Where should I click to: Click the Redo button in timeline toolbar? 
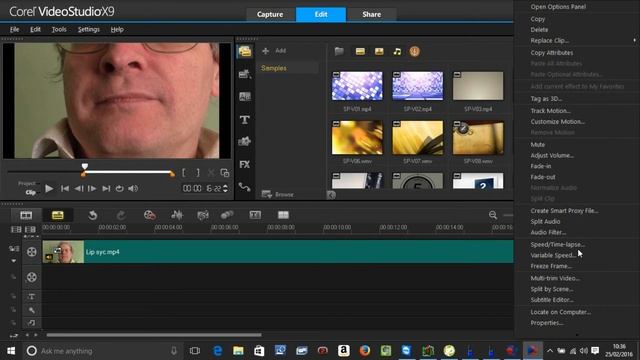[121, 215]
